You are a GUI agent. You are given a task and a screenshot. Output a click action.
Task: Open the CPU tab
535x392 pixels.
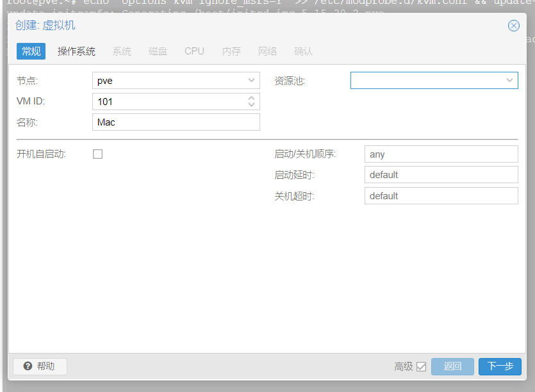coord(194,51)
